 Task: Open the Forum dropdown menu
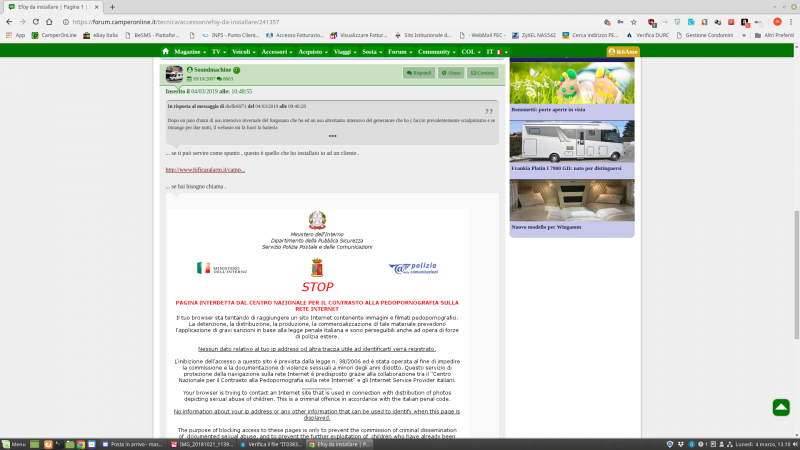399,52
